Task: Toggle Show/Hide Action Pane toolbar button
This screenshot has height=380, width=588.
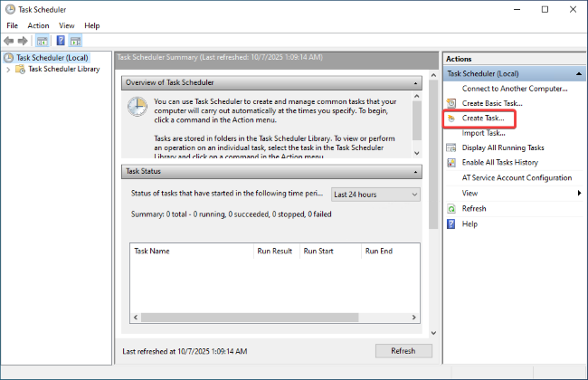Action: [x=76, y=41]
